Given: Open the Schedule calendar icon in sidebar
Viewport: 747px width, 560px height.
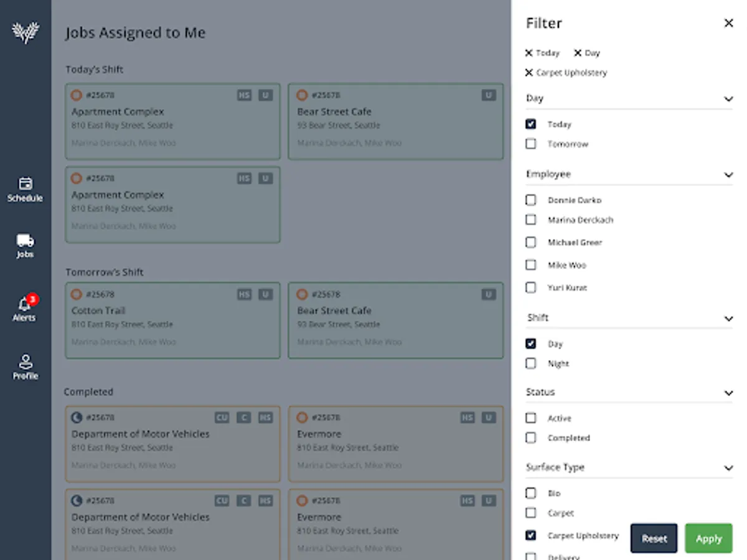Looking at the screenshot, I should [25, 184].
